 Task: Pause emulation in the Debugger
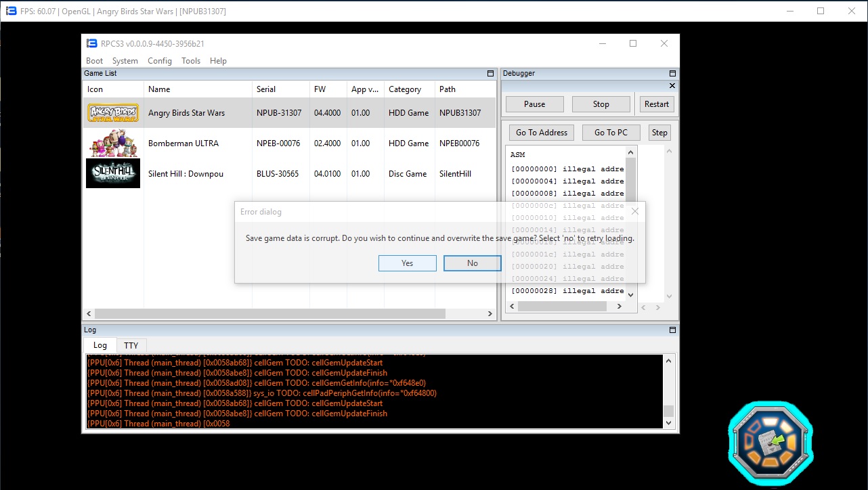tap(534, 104)
